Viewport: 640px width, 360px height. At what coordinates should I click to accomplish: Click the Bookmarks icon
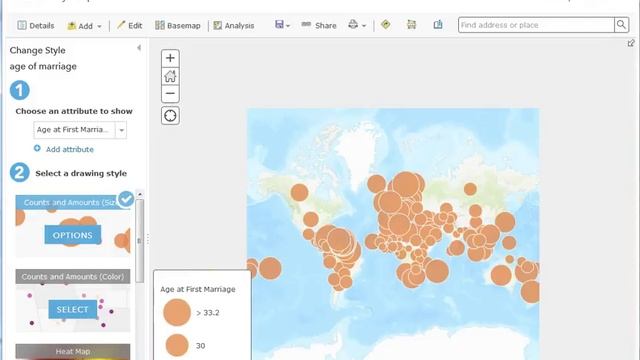click(438, 24)
